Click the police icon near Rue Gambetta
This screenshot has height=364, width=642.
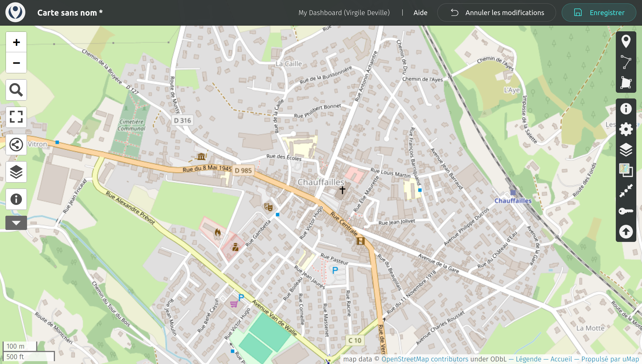tap(235, 247)
